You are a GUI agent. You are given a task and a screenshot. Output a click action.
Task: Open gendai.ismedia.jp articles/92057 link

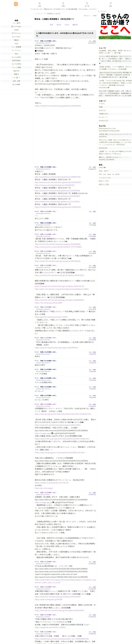(x=51, y=317)
